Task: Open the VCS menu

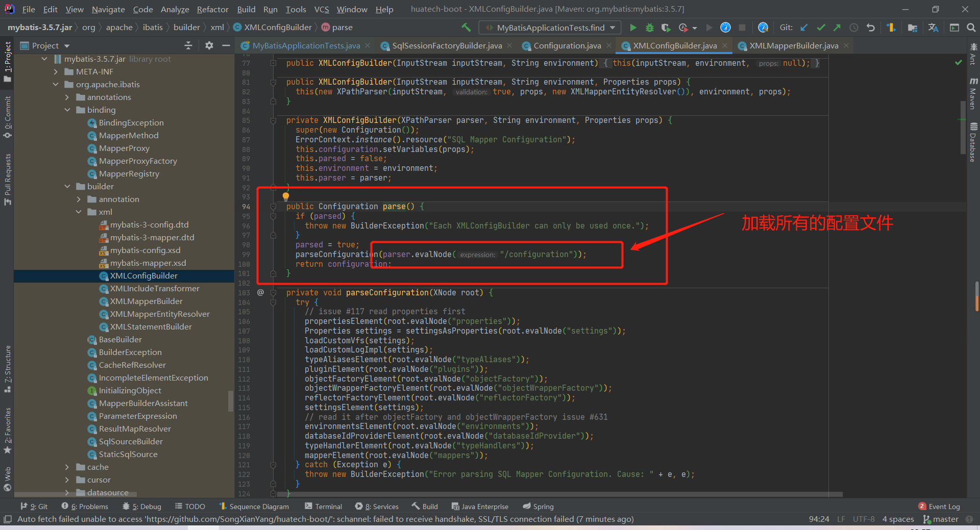Action: pos(322,9)
